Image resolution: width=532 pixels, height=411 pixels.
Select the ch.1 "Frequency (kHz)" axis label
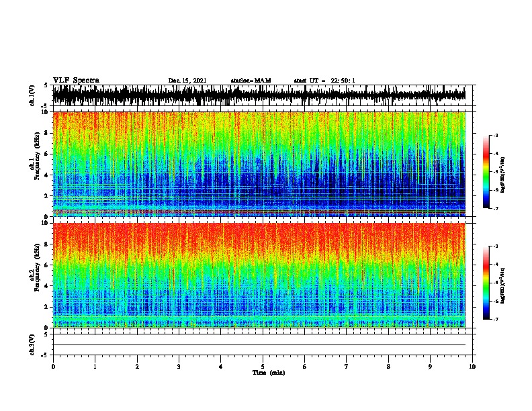point(37,156)
